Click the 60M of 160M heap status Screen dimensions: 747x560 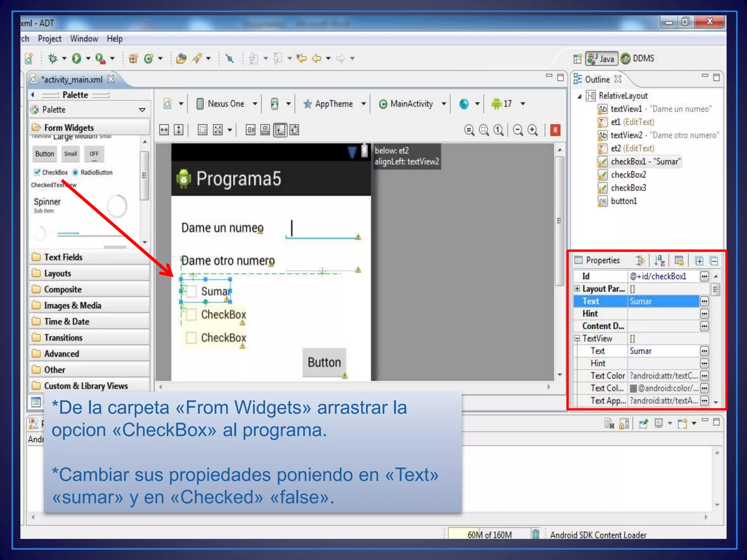[x=489, y=534]
